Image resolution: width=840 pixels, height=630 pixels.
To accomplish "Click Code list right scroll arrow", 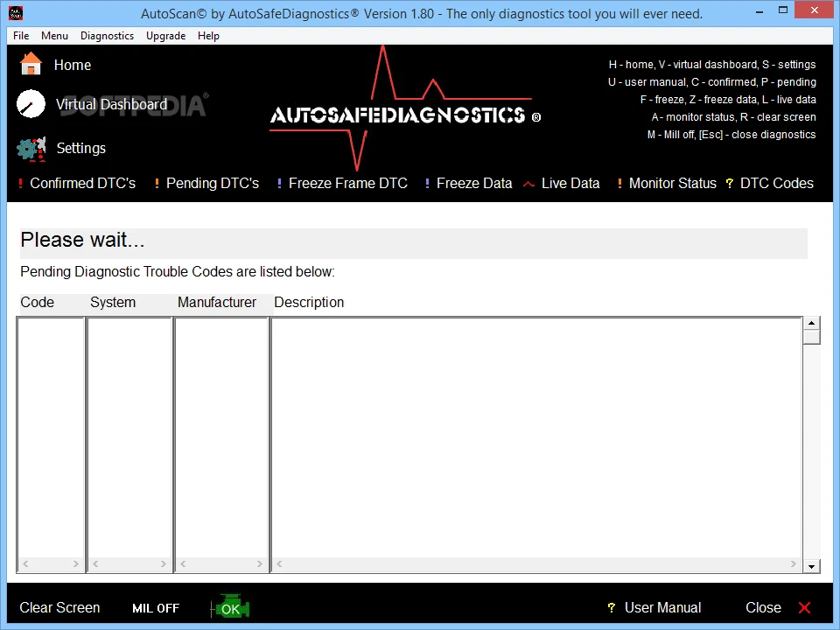I will (75, 564).
